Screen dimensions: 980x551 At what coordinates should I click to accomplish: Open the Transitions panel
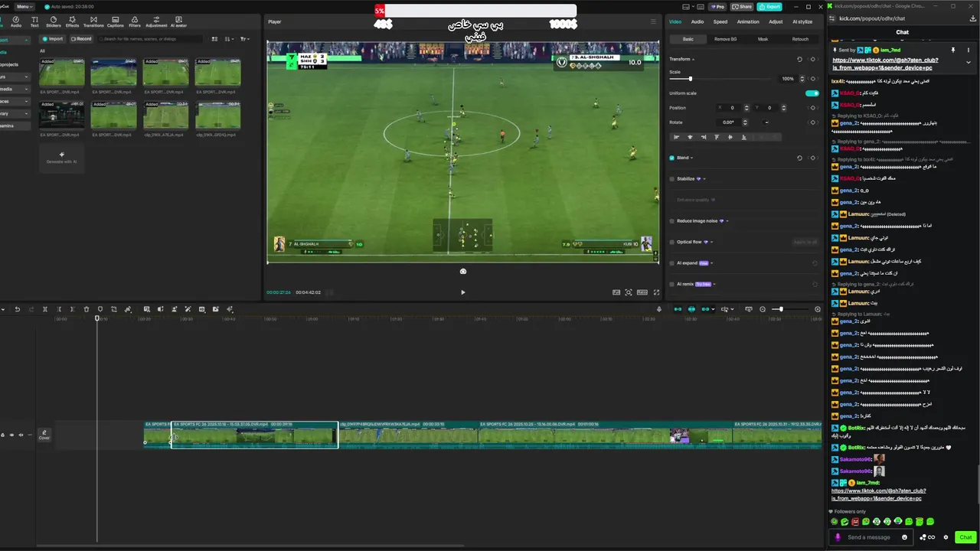(93, 21)
